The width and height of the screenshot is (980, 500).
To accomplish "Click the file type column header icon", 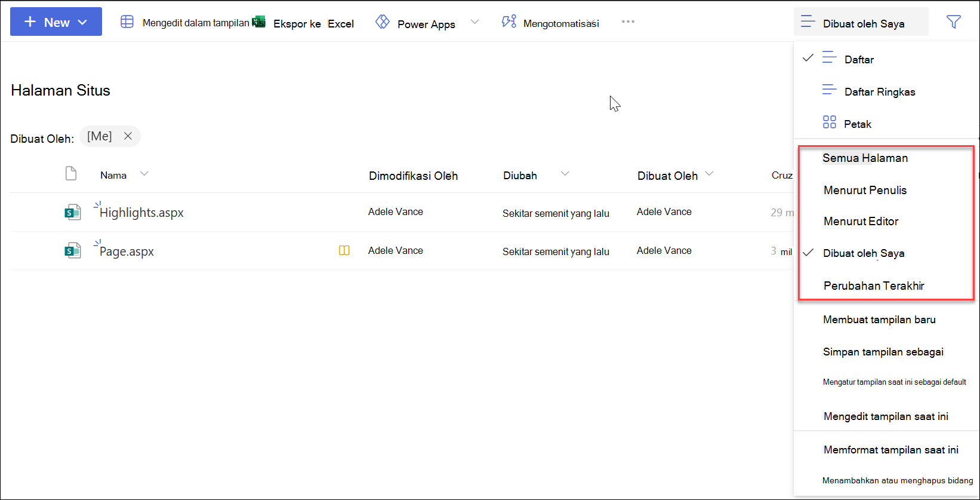I will [71, 174].
